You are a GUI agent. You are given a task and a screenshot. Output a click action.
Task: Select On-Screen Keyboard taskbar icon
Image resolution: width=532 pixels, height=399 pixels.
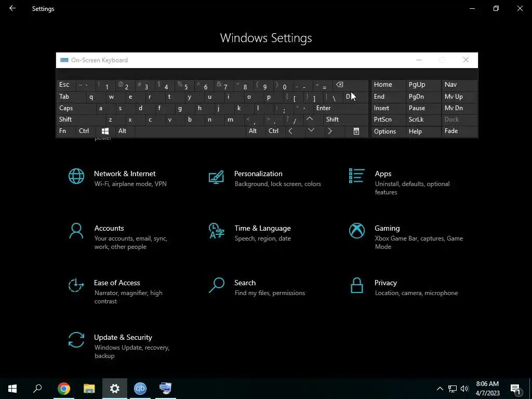pyautogui.click(x=166, y=389)
